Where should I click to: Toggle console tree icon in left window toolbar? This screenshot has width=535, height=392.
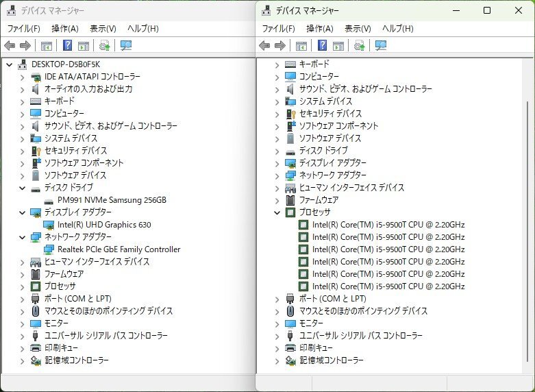(47, 45)
